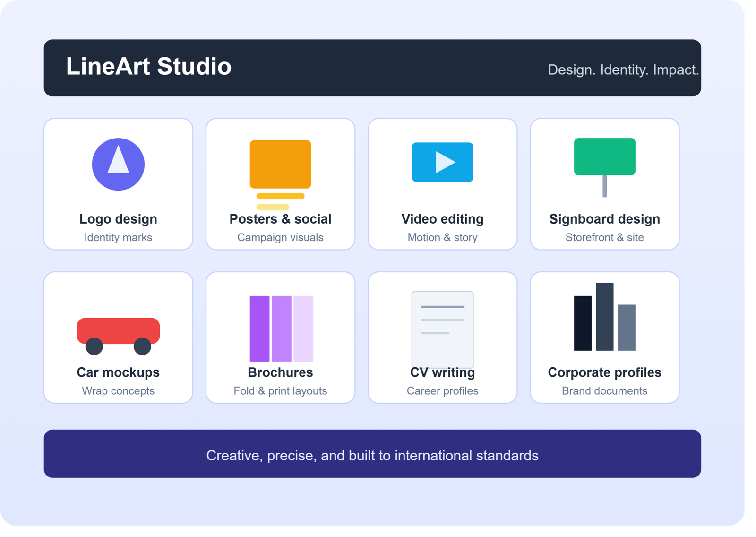Click the LineArt Studio title

point(149,66)
